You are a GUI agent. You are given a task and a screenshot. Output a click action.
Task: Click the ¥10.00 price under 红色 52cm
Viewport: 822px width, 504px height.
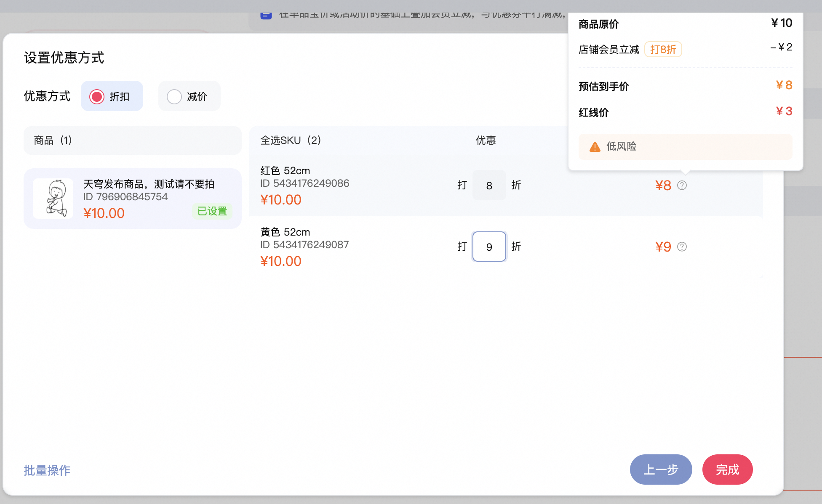tap(281, 199)
